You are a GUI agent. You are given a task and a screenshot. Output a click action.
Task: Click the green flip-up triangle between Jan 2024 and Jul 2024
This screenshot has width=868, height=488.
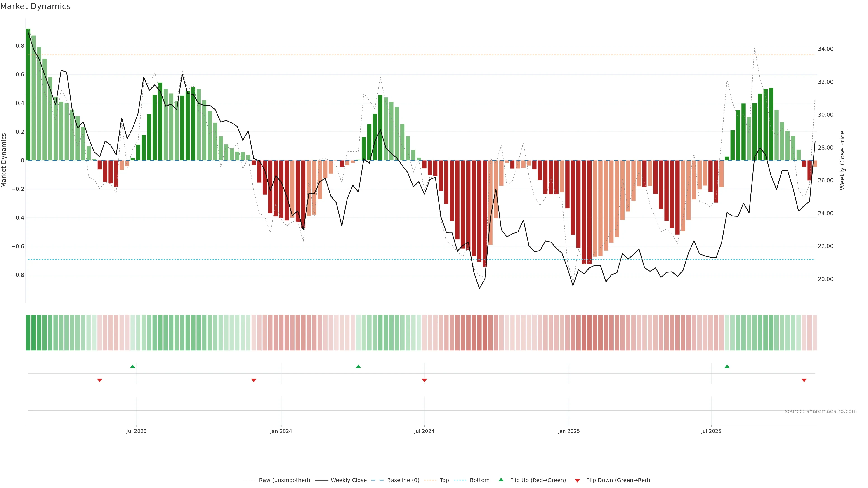[x=358, y=366]
